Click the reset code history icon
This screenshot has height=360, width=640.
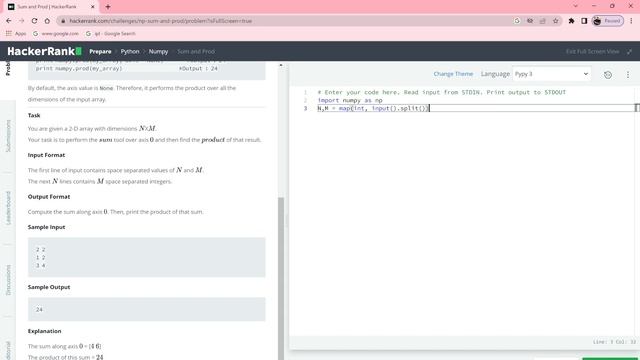pos(608,74)
